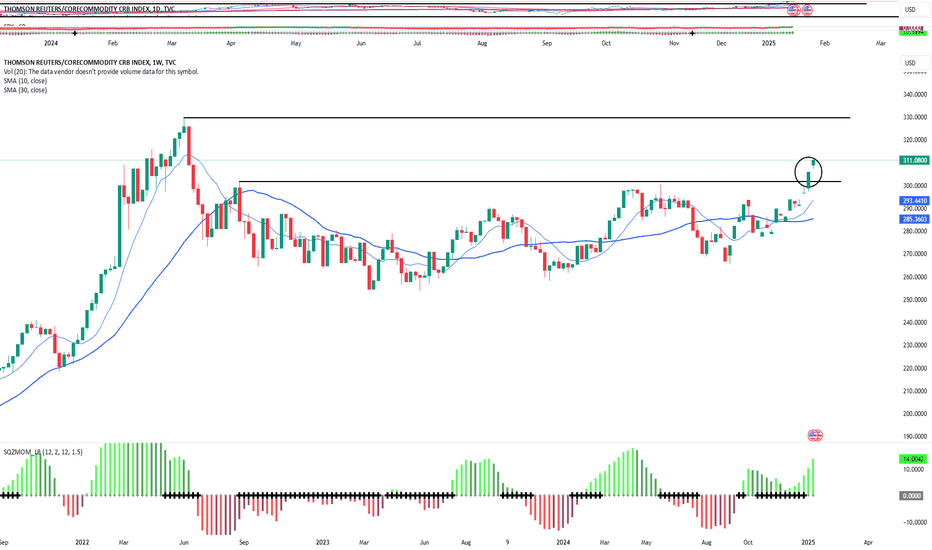
Task: Click the Dec label on the daily time axis
Action: pyautogui.click(x=721, y=43)
